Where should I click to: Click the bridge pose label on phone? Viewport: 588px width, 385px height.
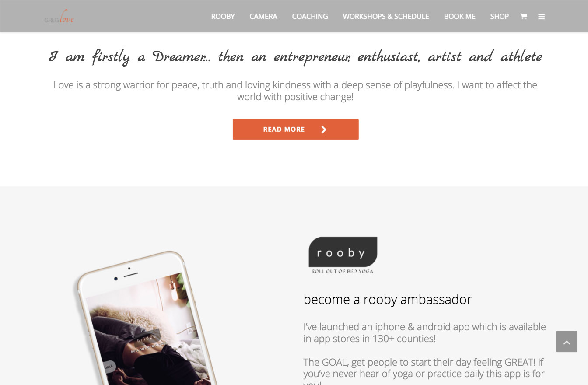pos(146,338)
